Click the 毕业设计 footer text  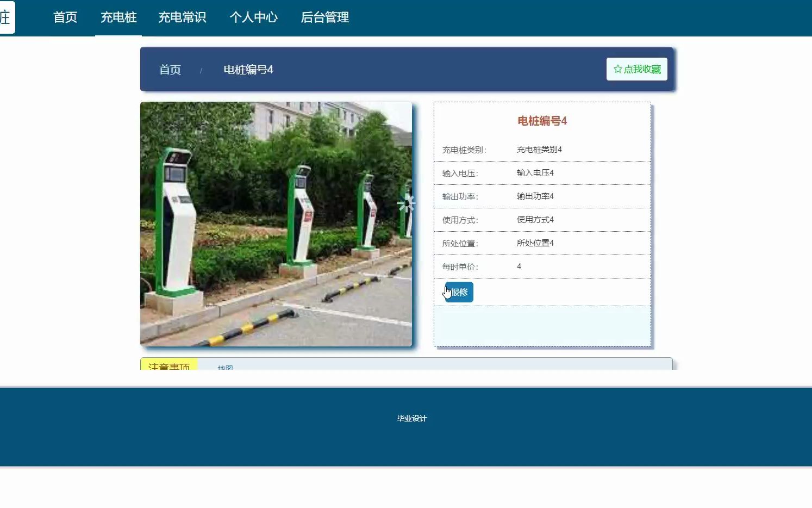[412, 418]
